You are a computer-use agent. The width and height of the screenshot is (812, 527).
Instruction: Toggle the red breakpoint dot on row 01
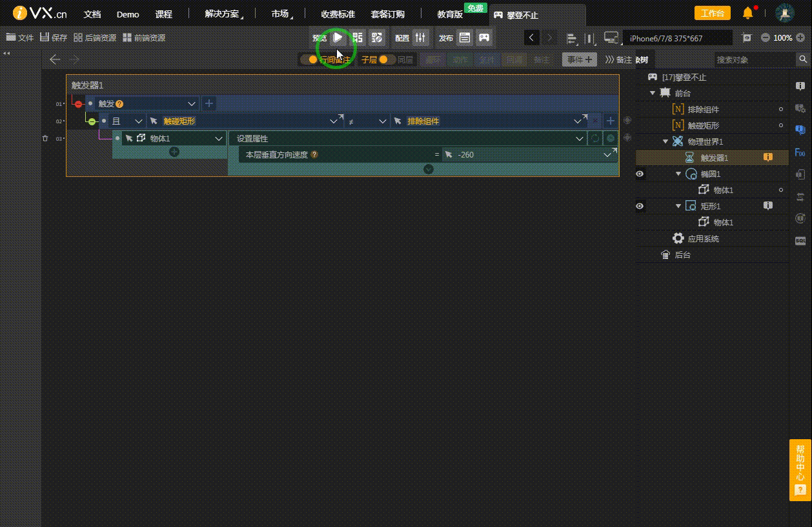tap(78, 103)
